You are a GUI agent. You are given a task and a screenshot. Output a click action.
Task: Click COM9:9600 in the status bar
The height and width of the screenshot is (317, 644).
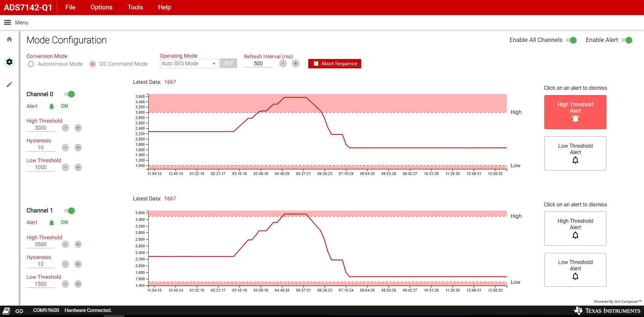click(x=46, y=311)
